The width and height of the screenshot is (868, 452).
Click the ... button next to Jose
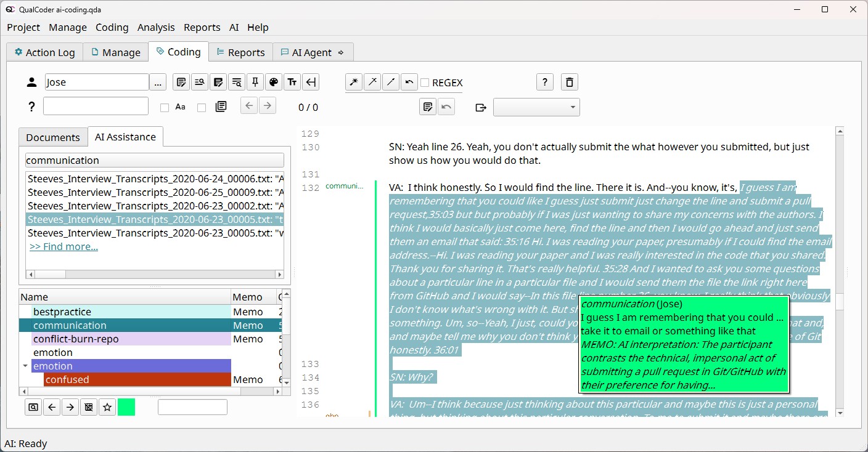click(158, 83)
